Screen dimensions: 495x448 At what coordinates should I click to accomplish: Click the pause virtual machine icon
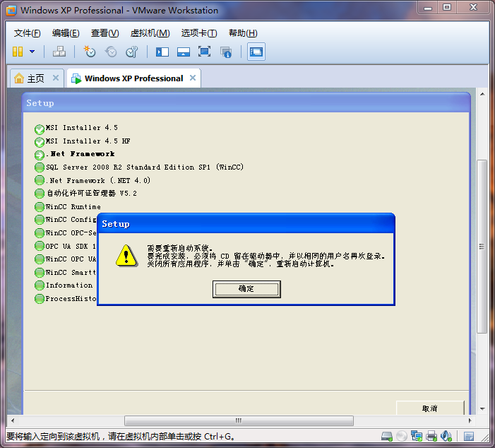tap(18, 52)
